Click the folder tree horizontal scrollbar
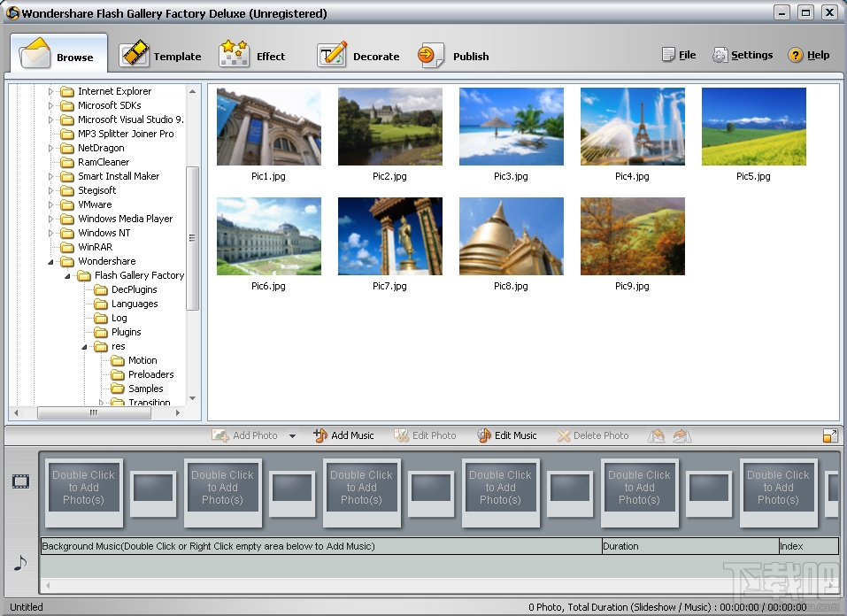Viewport: 847px width, 616px height. [93, 412]
